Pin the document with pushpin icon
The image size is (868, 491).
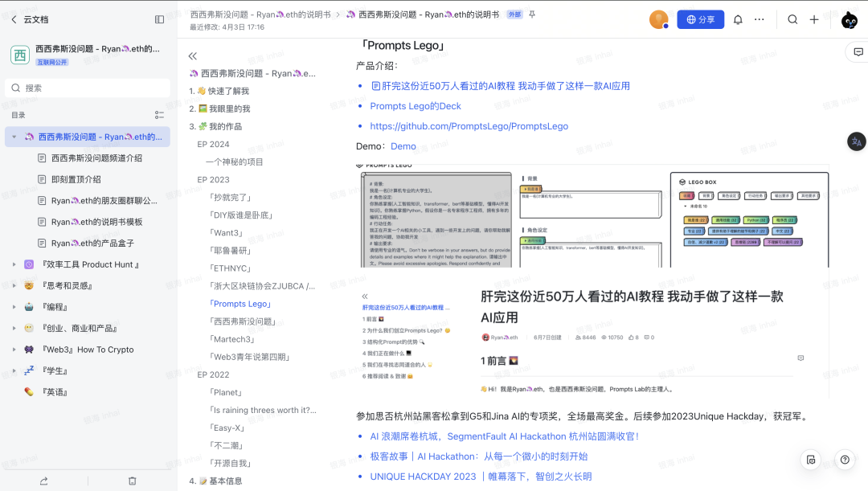tap(532, 14)
